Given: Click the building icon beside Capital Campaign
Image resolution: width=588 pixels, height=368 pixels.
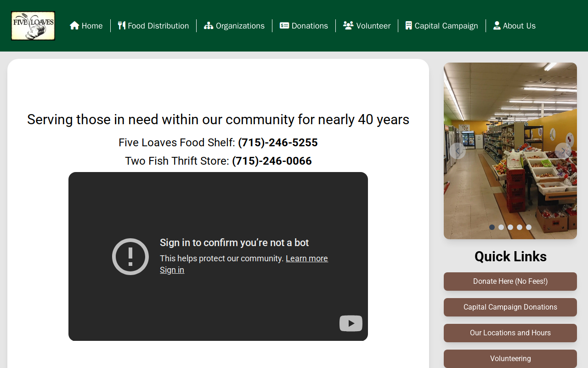Looking at the screenshot, I should (x=409, y=25).
